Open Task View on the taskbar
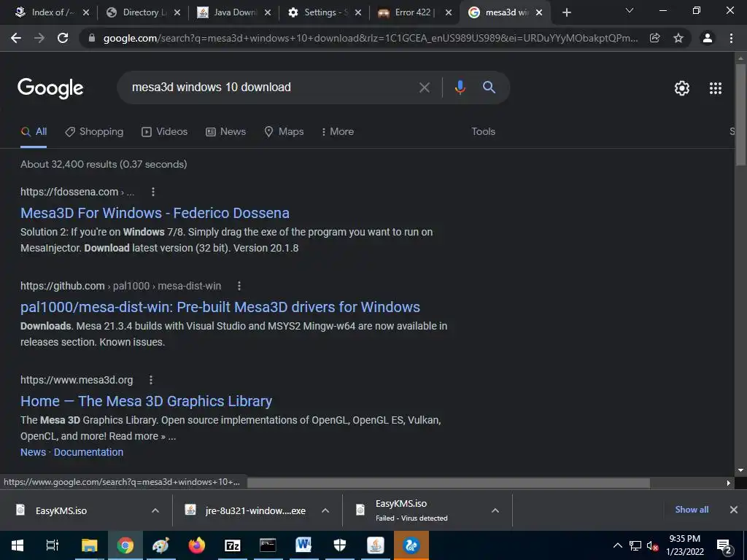This screenshot has height=560, width=747. coord(53,545)
